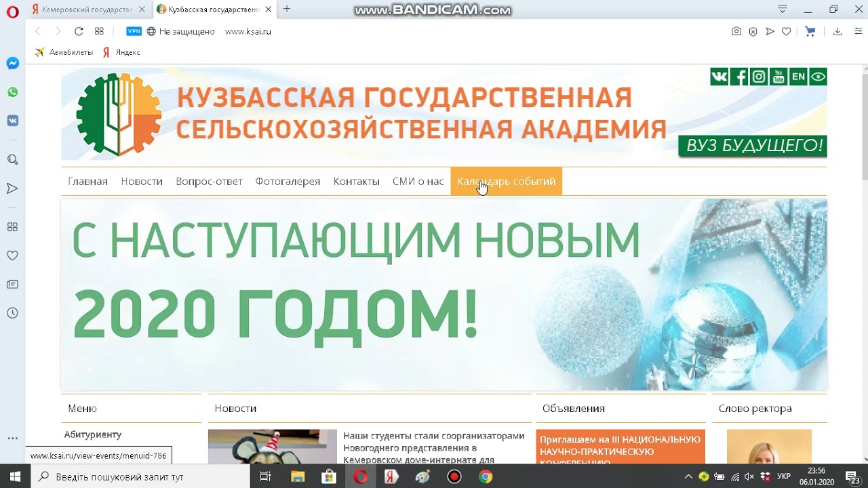
Task: Open the sidebar three-dots settings
Action: (x=12, y=439)
